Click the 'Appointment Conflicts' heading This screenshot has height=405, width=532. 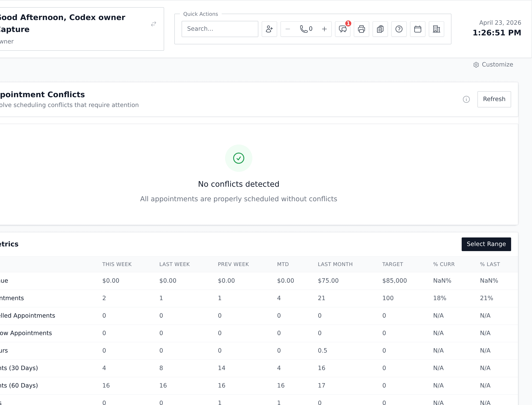point(42,94)
